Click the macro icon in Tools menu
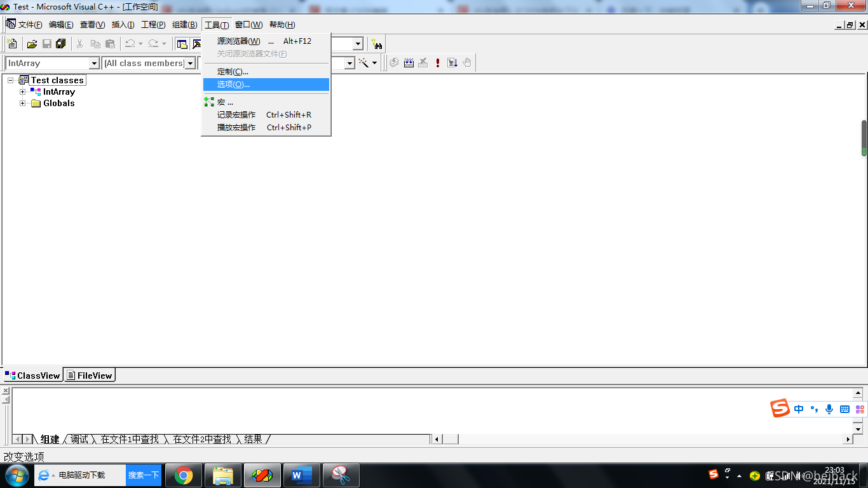 209,102
